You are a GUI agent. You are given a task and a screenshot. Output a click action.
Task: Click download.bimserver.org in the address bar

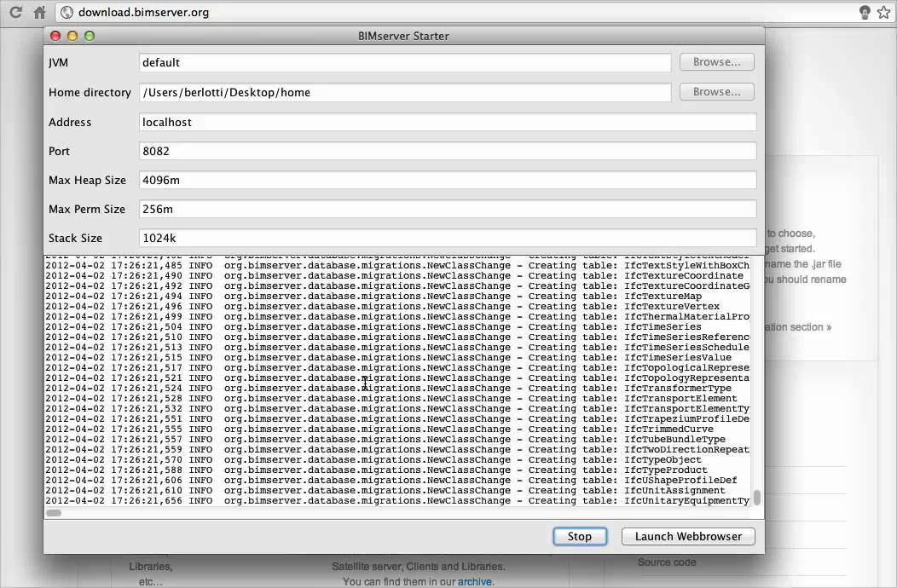pos(143,12)
